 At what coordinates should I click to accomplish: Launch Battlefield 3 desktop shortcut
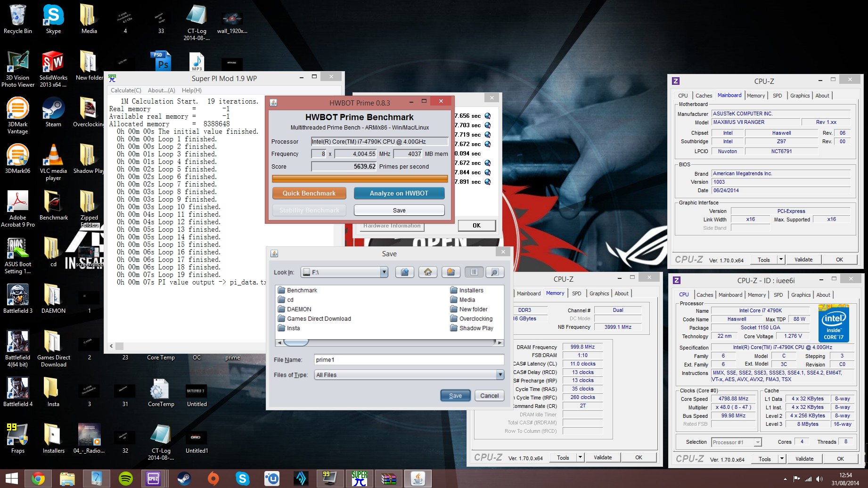[x=18, y=299]
